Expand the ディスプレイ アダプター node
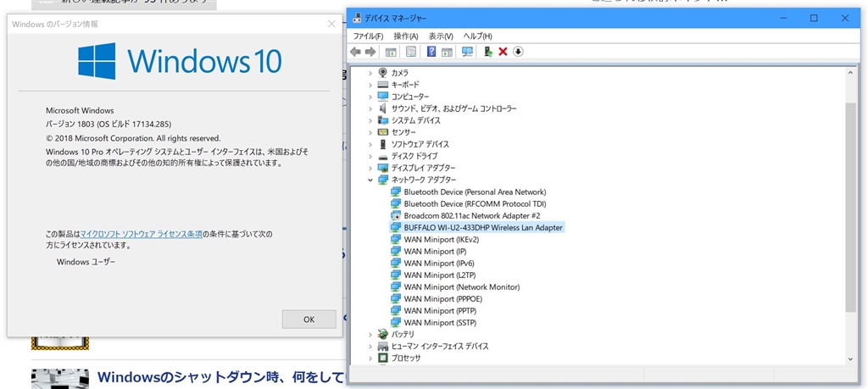This screenshot has height=389, width=868. point(370,168)
